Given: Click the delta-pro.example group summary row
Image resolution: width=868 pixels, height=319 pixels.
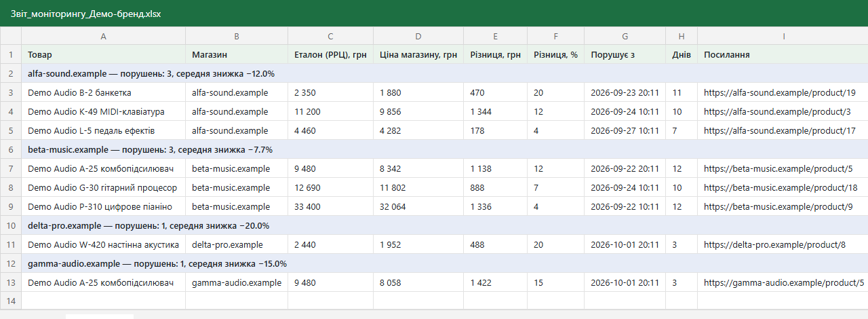Looking at the screenshot, I should click(445, 225).
